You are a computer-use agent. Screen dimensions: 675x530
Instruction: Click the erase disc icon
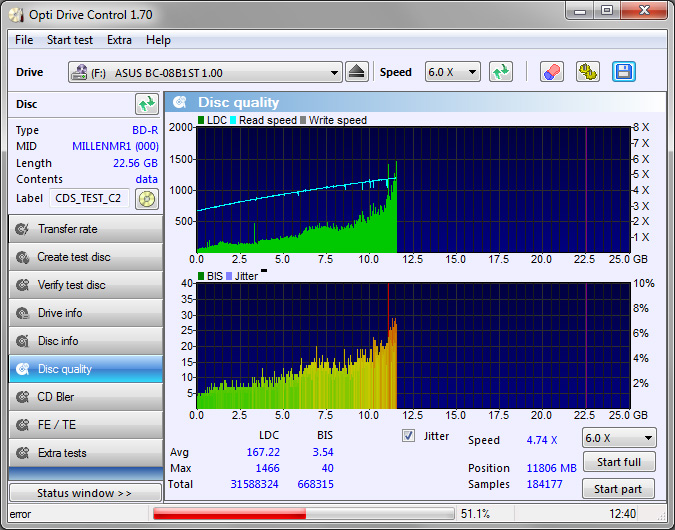coord(551,72)
